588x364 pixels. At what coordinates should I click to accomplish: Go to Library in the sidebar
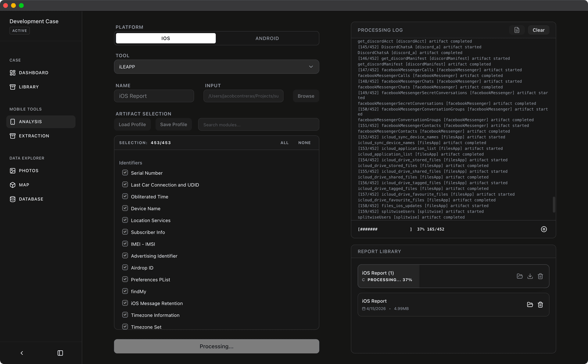pos(41,87)
